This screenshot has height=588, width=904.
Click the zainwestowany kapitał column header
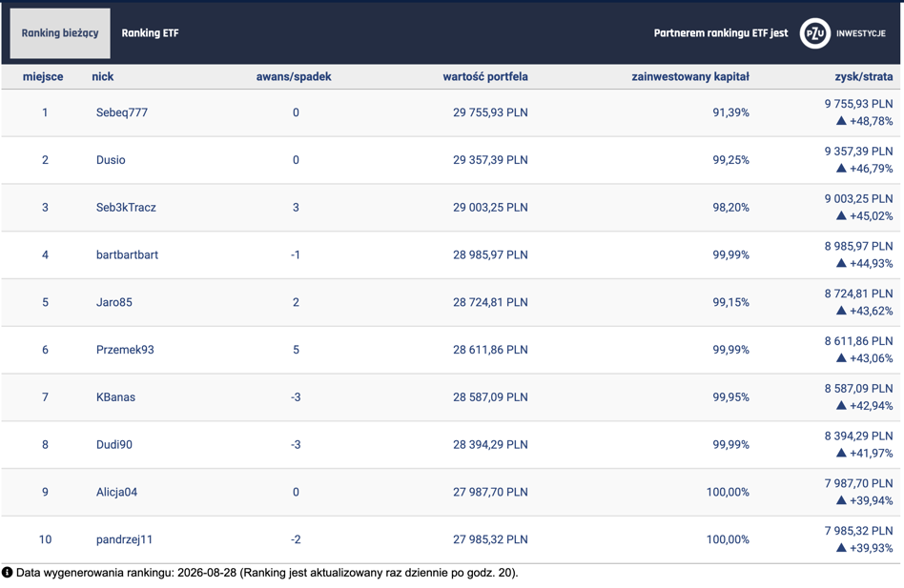tap(690, 76)
